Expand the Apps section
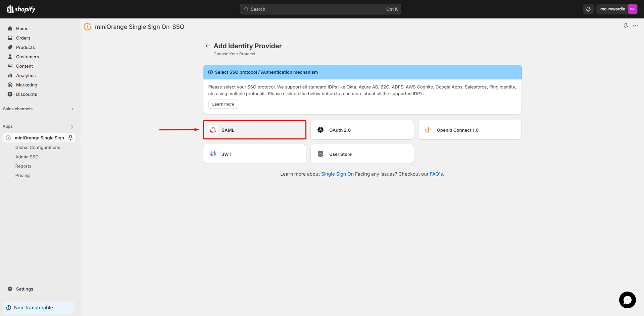Screen dimensions: 644x316 tap(71, 127)
